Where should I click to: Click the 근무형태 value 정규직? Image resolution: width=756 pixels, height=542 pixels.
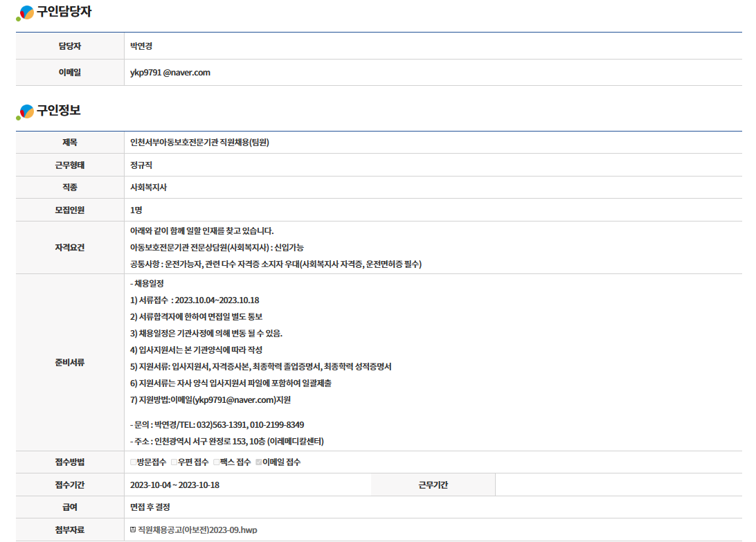point(141,165)
